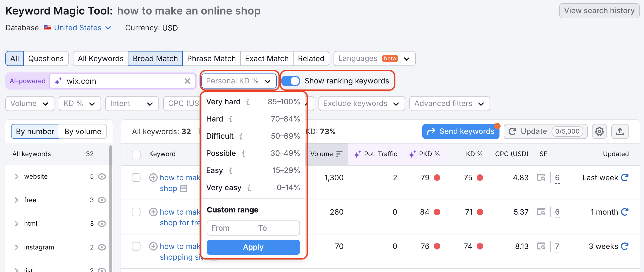Open the Personal KD % dropdown
The height and width of the screenshot is (272, 644).
(x=239, y=81)
